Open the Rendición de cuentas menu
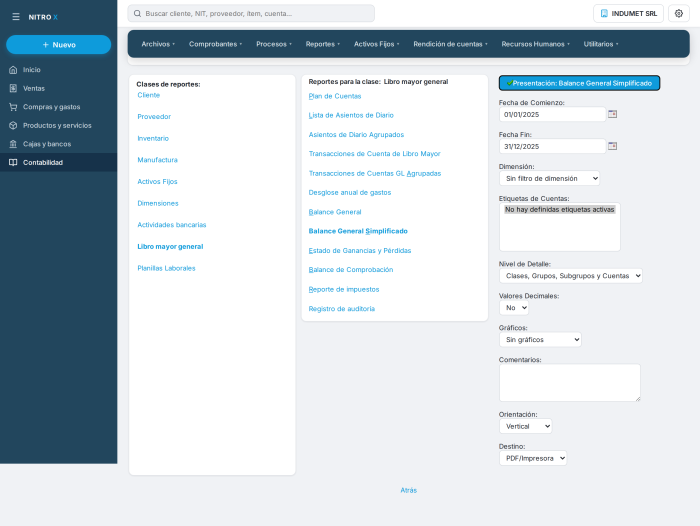The image size is (700, 526). pyautogui.click(x=450, y=44)
